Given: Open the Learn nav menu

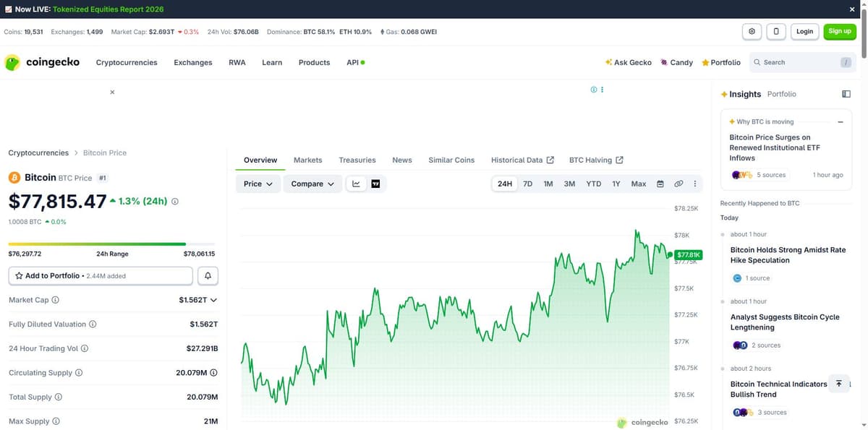Looking at the screenshot, I should 272,62.
